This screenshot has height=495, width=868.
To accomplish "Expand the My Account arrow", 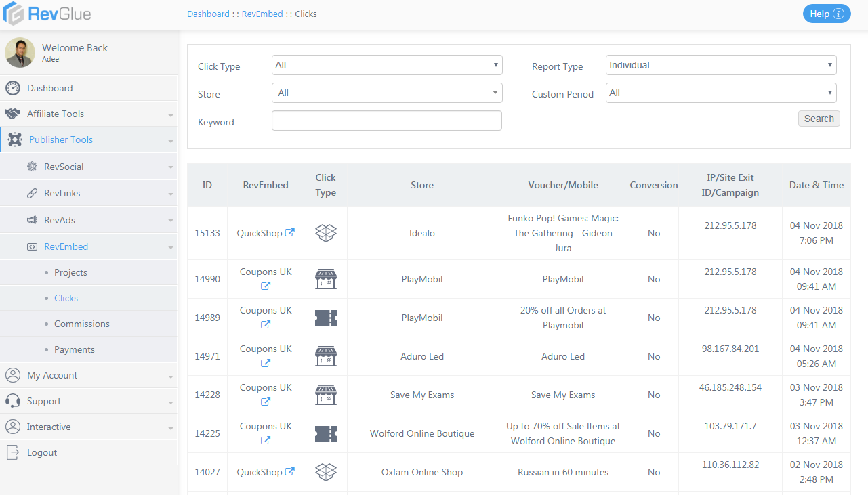I will 171,377.
